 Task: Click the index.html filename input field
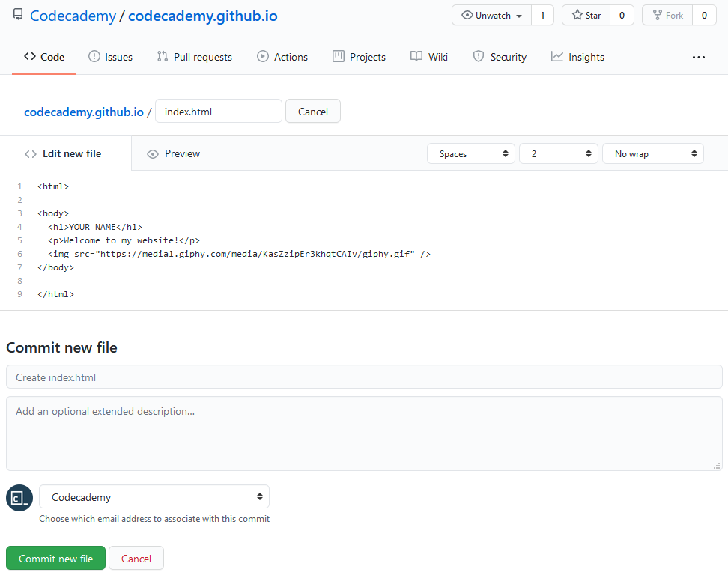tap(219, 112)
